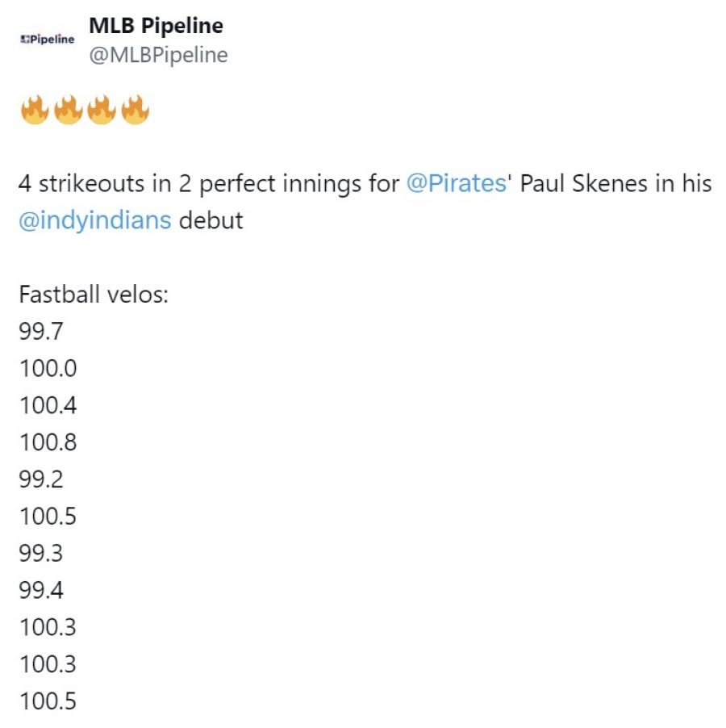Click the 99.3 velocity reading
The height and width of the screenshot is (728, 726).
pyautogui.click(x=41, y=554)
